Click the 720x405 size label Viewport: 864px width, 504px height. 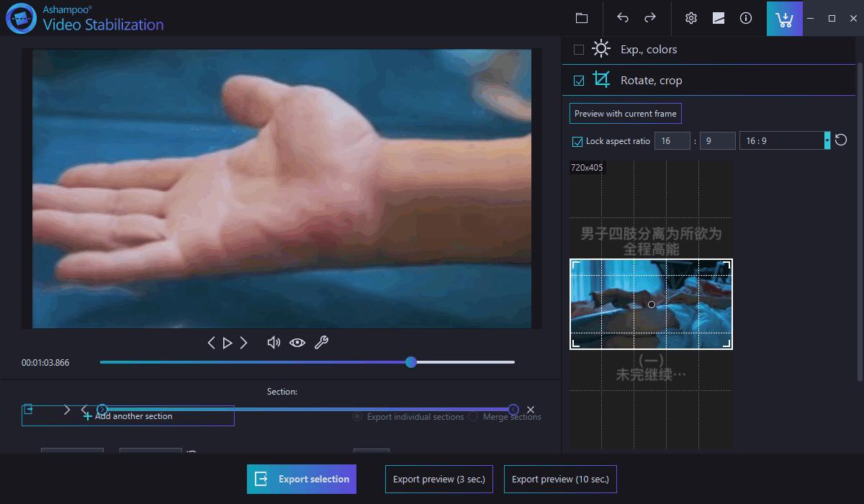588,167
